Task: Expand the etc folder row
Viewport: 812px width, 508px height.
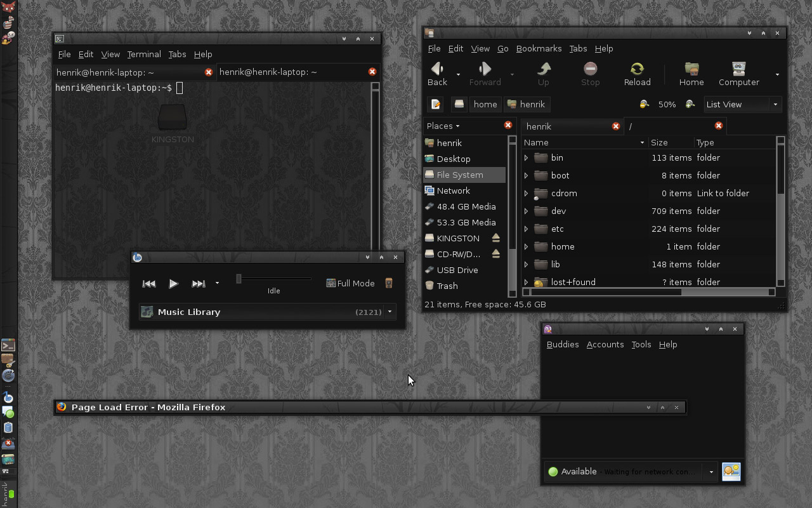Action: coord(526,229)
